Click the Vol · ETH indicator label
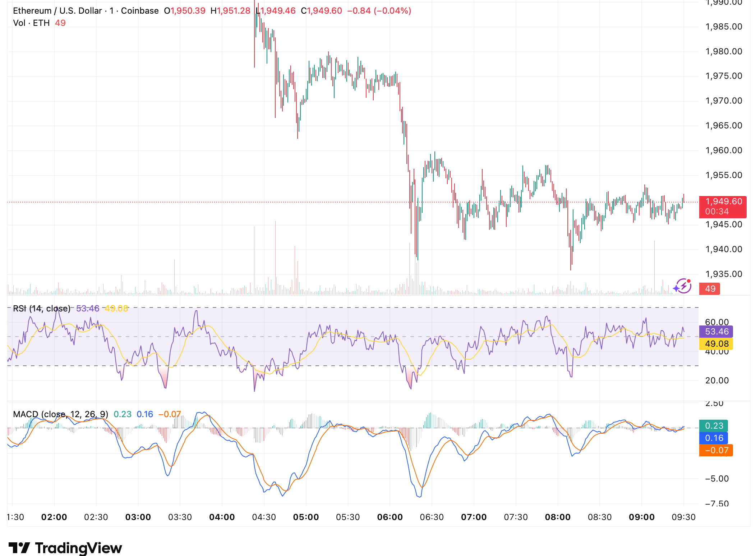Viewport: 756px width, 556px height. (31, 23)
